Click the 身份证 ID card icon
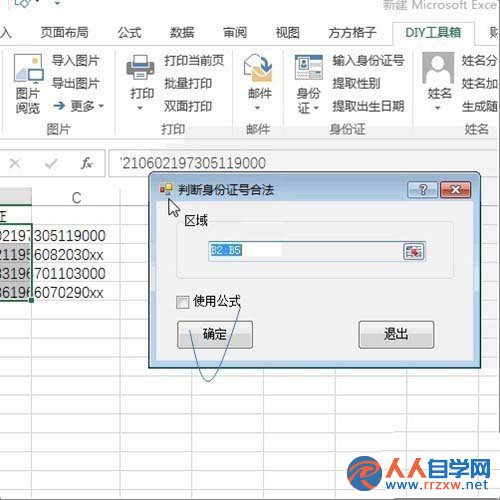The image size is (500, 500). coord(308,67)
